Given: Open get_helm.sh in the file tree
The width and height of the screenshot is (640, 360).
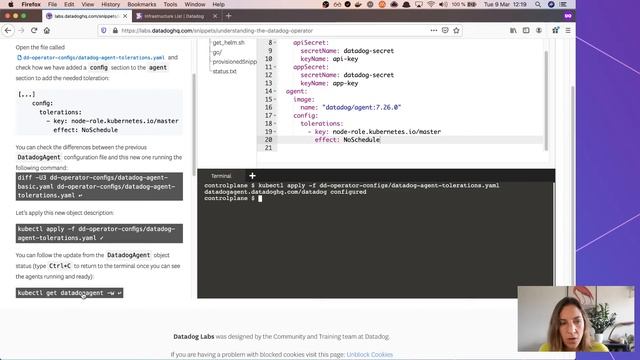Looking at the screenshot, I should [229, 42].
